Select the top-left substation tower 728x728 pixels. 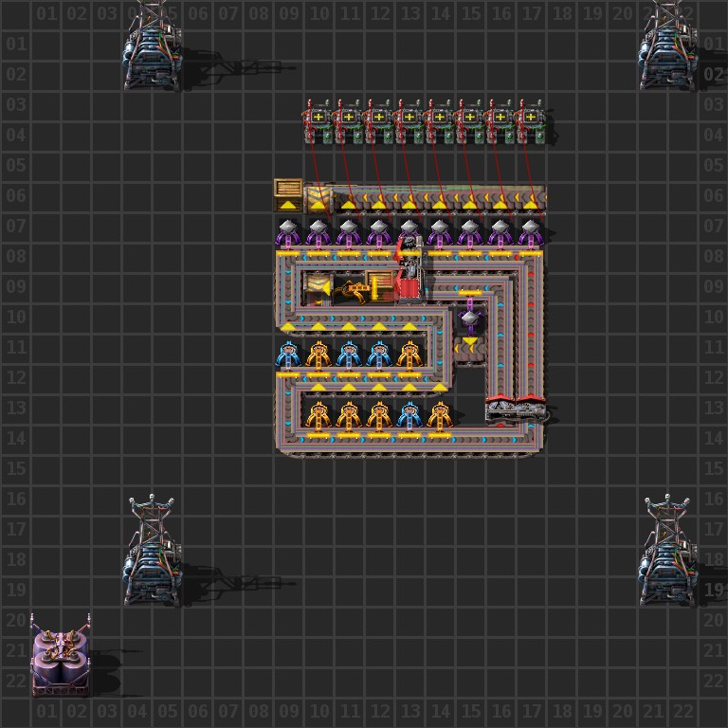point(152,45)
